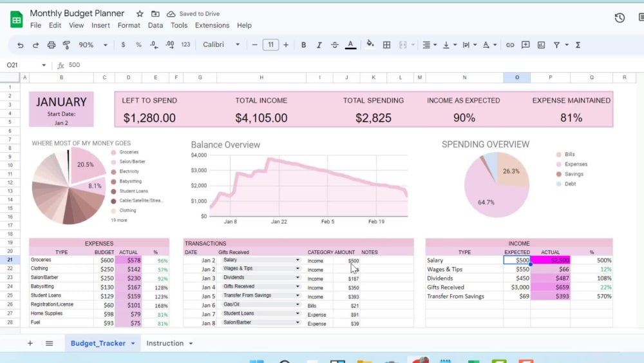Open the Wages & Tips transaction dropdown
The image size is (644, 363).
298,268
